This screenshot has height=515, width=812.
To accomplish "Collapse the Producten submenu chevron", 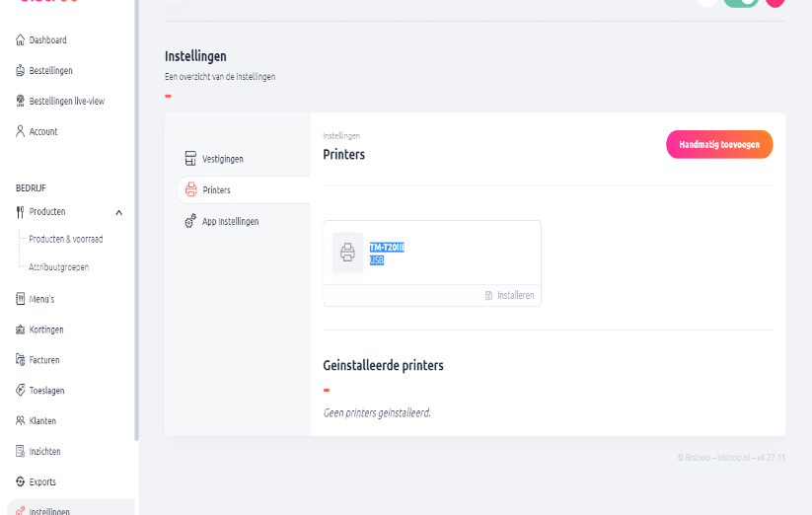I will click(x=119, y=212).
